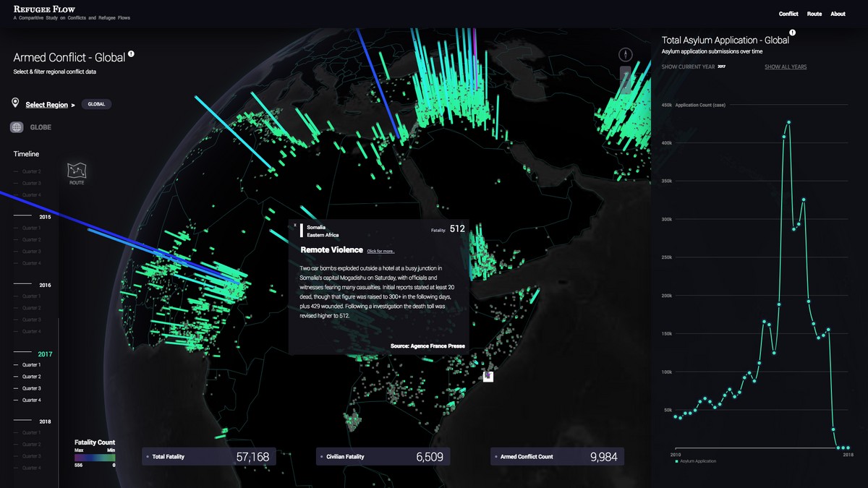Select Quarter 1 of 2016 on timeline
Screen dimensions: 868x488
(31, 296)
